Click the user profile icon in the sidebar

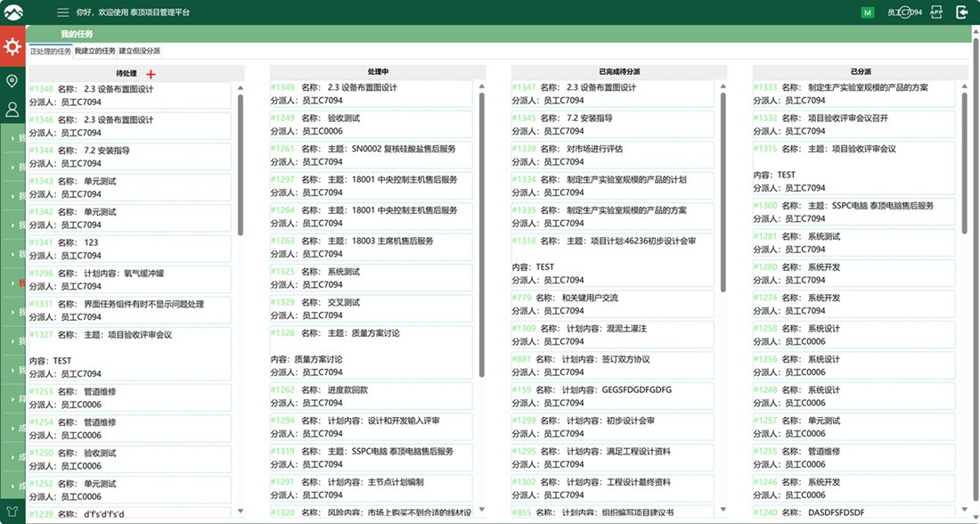tap(12, 110)
